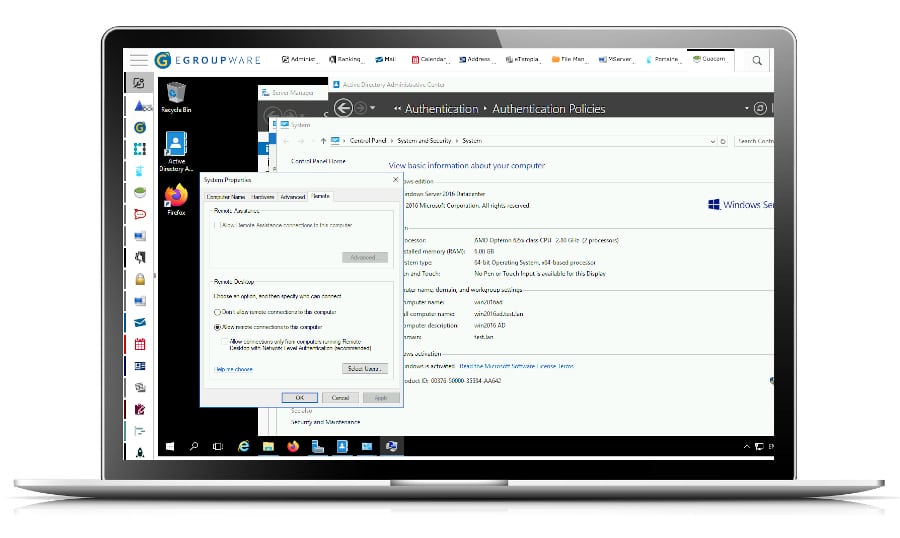Image resolution: width=900 pixels, height=538 pixels.
Task: Launch Internet Explorer from the taskbar
Action: click(244, 446)
